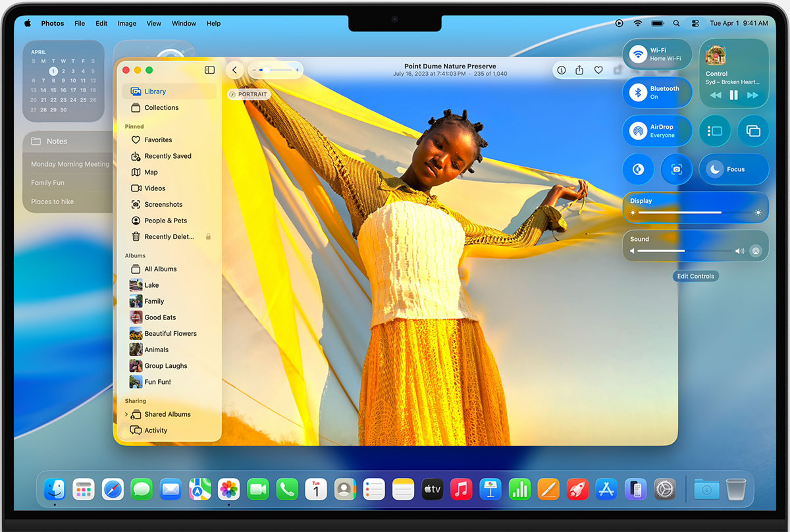Click the Edit Controls button
The height and width of the screenshot is (532, 790).
[x=695, y=276]
